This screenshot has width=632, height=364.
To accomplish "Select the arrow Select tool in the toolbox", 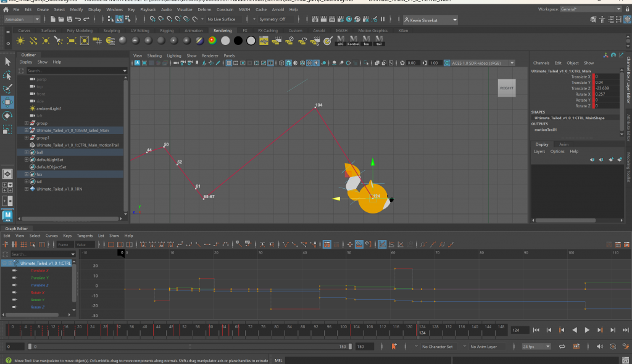I will [7, 62].
